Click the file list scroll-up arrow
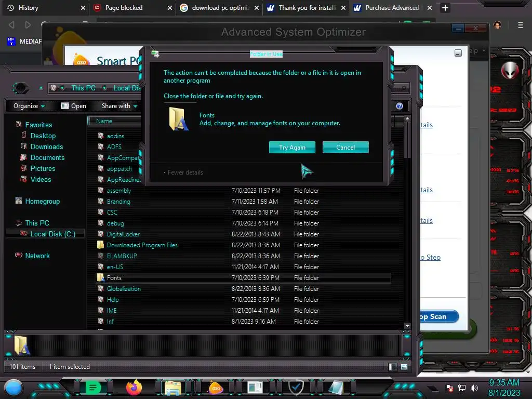 tap(407, 118)
